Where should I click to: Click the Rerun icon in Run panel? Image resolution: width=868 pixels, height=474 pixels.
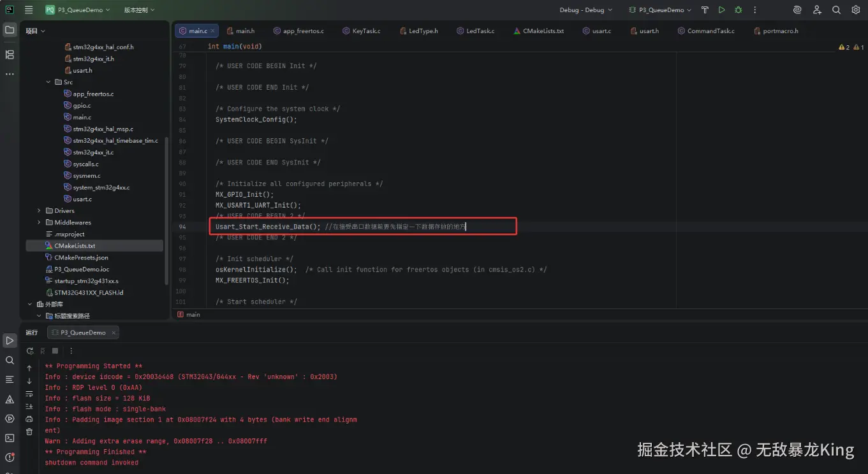(x=29, y=351)
